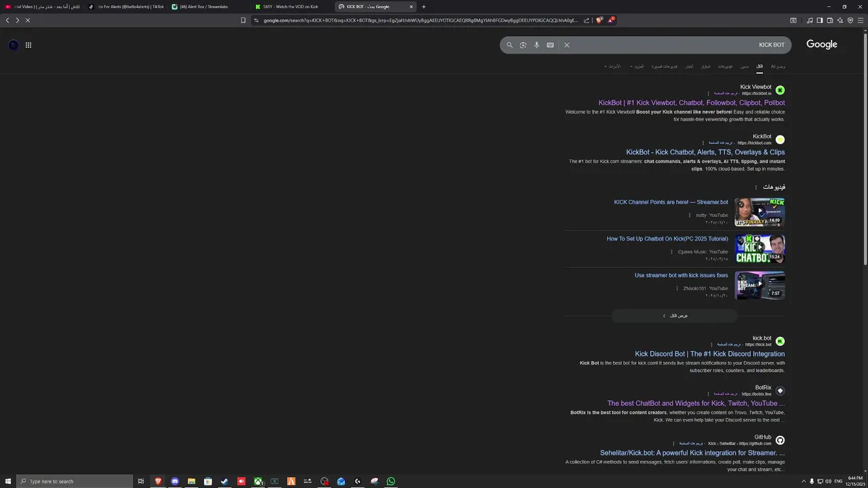Go back to previous page
The image size is (868, 488).
pyautogui.click(x=7, y=20)
